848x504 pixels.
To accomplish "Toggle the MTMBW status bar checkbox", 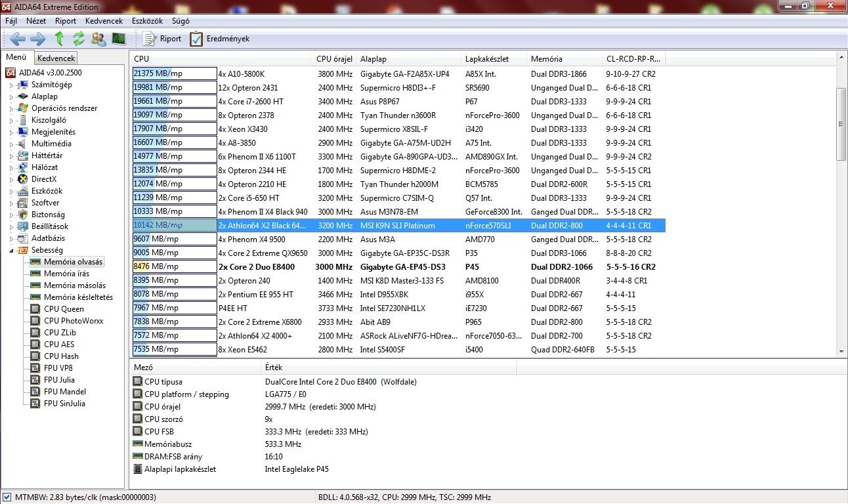I will [x=7, y=497].
